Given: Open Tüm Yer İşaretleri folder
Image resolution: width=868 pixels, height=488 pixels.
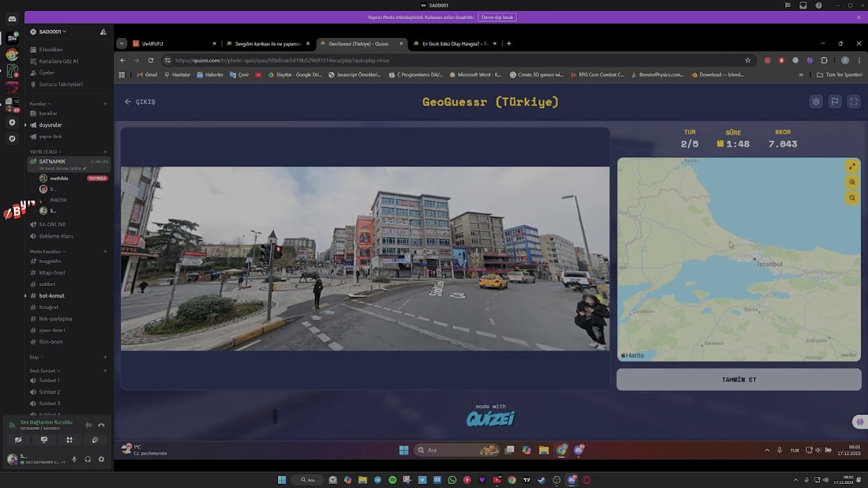Looking at the screenshot, I should (x=840, y=75).
